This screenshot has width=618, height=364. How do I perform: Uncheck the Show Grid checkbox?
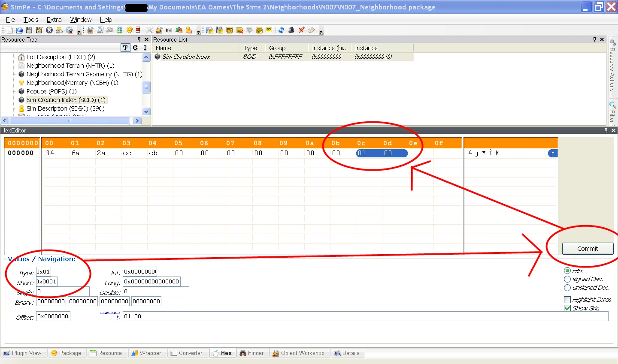(567, 308)
